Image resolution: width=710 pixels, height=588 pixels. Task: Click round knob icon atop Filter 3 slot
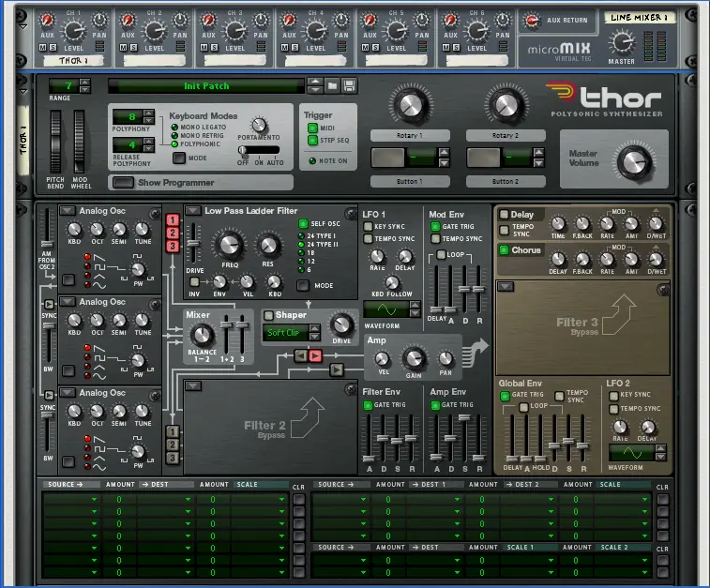tap(663, 290)
